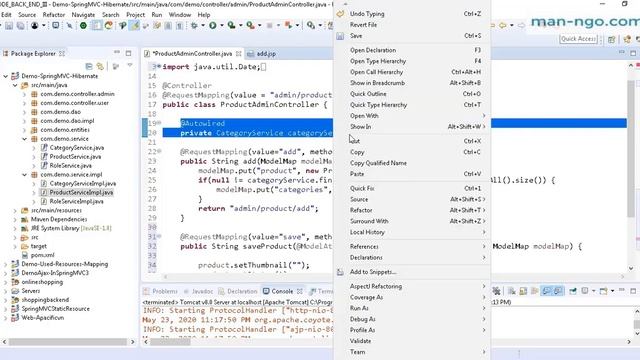Select RoleServiceImpl.java in the tree
This screenshot has width=640, height=360.
76,201
